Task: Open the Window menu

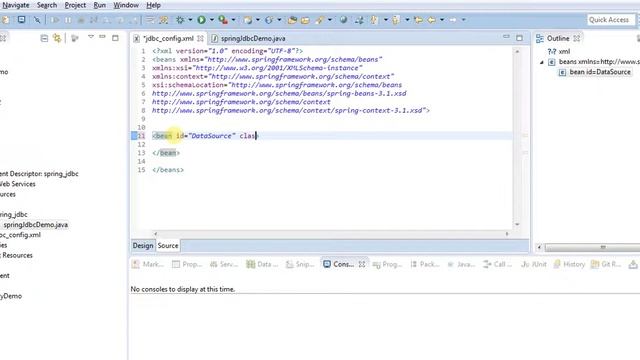Action: pyautogui.click(x=126, y=5)
